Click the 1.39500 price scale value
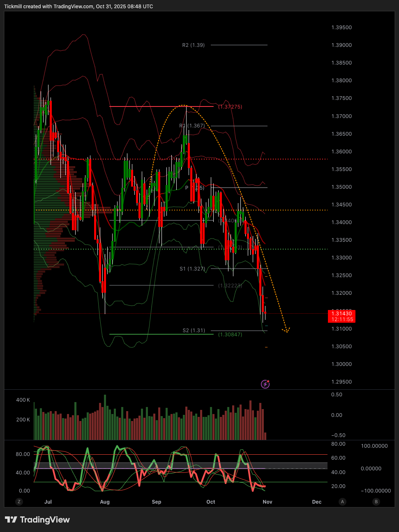This screenshot has height=532, width=399. (341, 28)
